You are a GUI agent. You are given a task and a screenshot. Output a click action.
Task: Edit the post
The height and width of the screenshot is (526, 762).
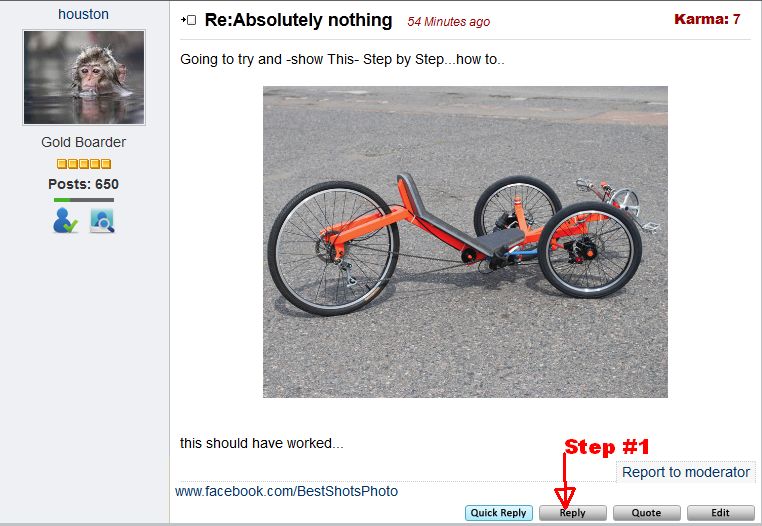[720, 513]
